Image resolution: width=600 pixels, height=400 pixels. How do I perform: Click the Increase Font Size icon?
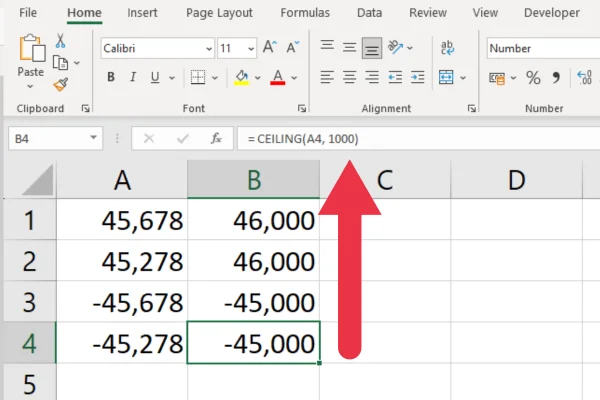point(270,47)
